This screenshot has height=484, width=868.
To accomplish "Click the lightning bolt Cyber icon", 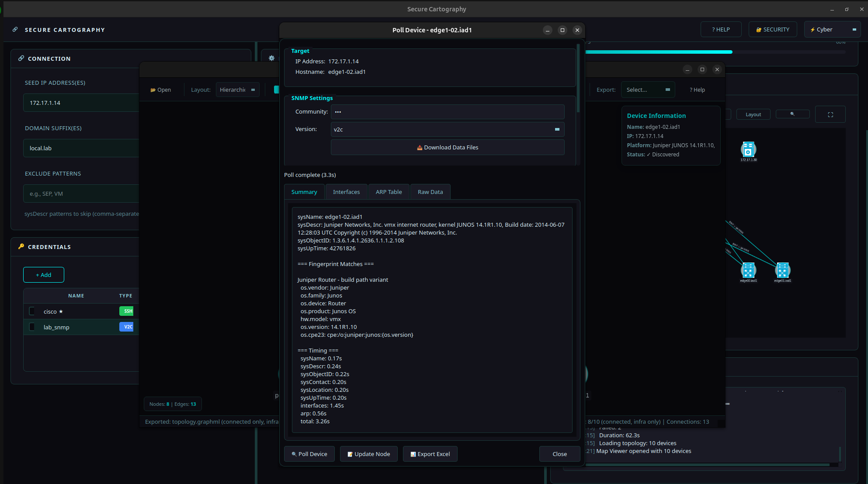I will pyautogui.click(x=812, y=29).
